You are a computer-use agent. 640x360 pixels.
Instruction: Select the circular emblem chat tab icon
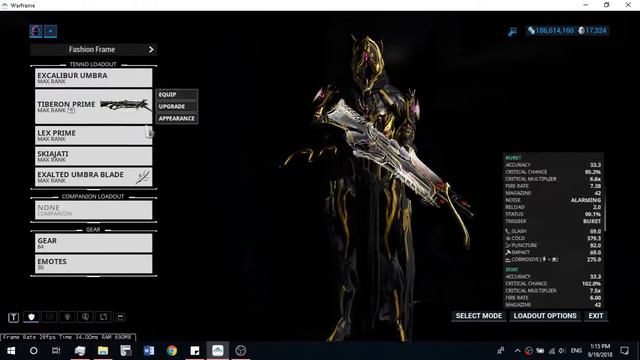(x=85, y=317)
